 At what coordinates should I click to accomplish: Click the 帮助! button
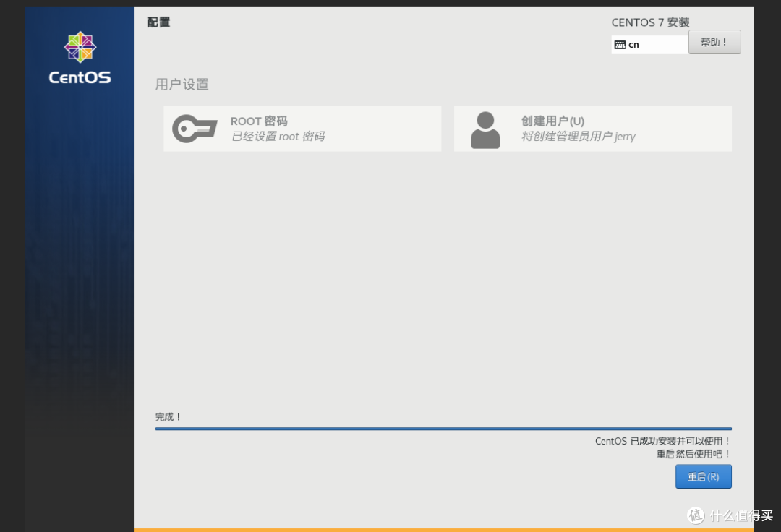(x=714, y=41)
